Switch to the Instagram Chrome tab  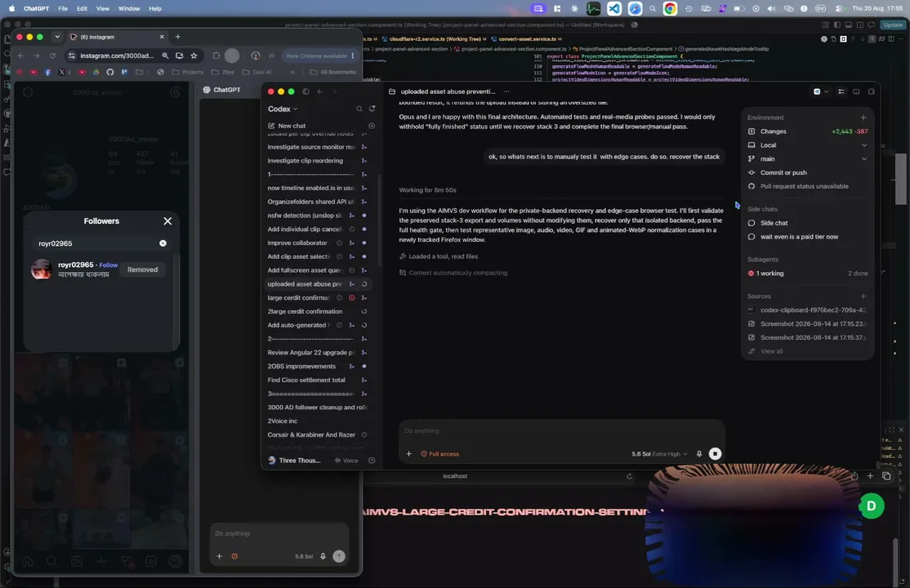click(117, 37)
